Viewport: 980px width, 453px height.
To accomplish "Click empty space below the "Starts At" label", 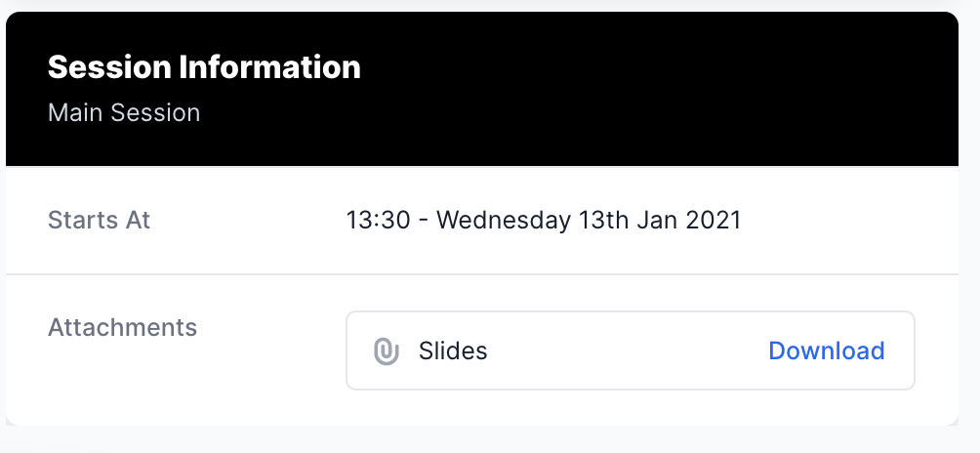I will coord(99,254).
